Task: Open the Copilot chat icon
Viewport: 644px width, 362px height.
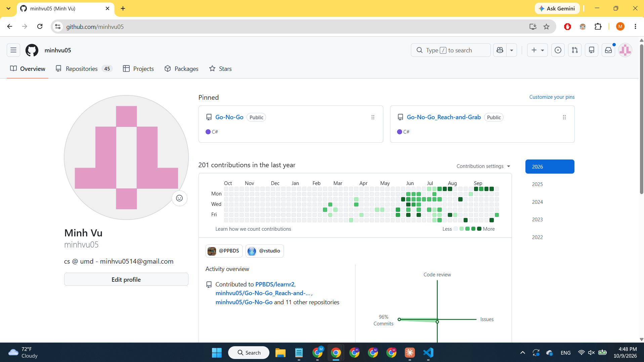Action: coord(500,50)
